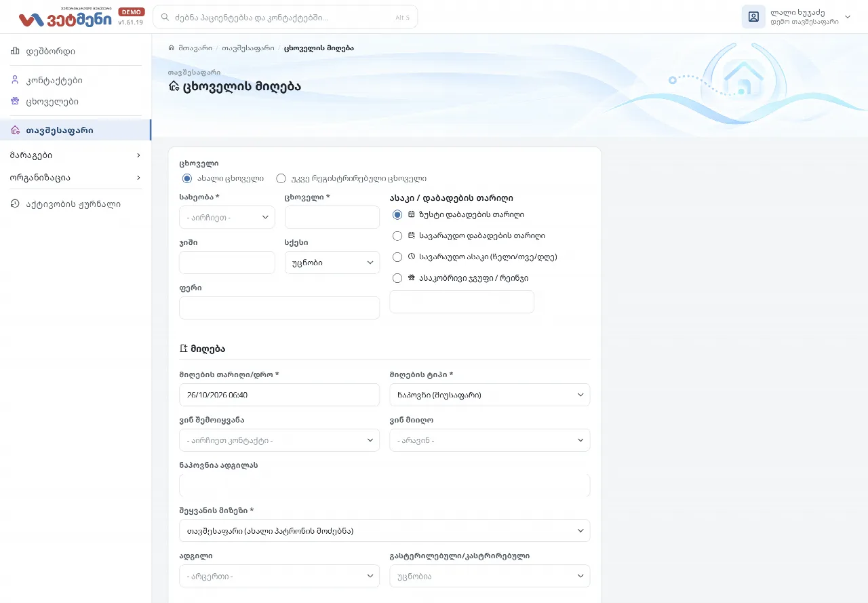The width and height of the screenshot is (868, 603).
Task: Click the user avatar icon in header
Action: (753, 17)
